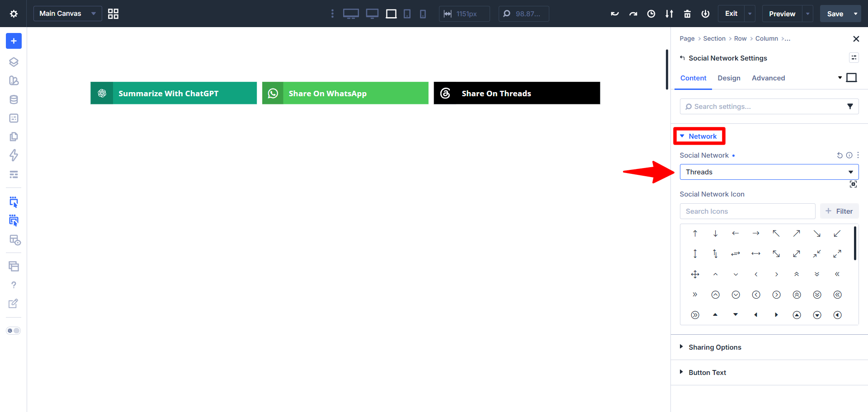Image resolution: width=868 pixels, height=412 pixels.
Task: Click the Preview button
Action: 782,14
